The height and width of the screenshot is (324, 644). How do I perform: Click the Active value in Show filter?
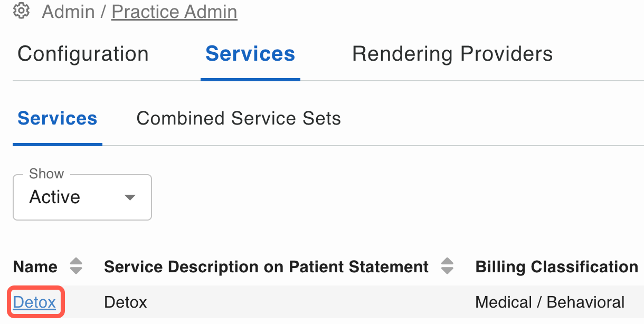55,197
